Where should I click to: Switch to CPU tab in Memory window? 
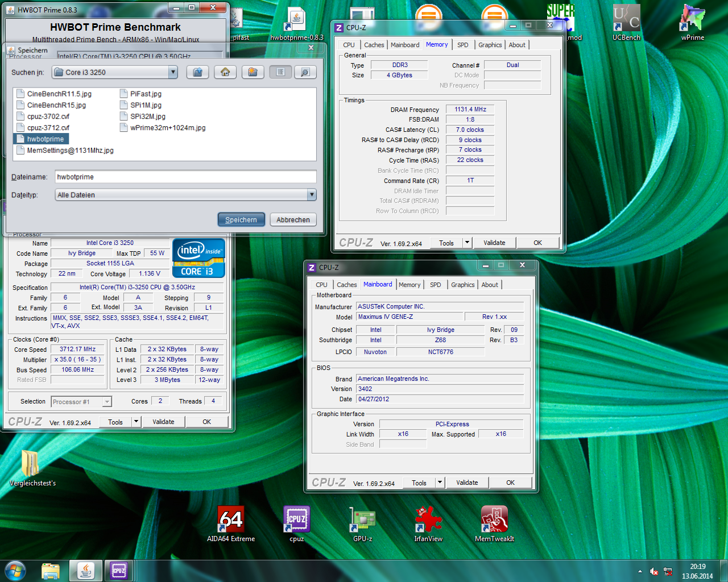coord(349,45)
